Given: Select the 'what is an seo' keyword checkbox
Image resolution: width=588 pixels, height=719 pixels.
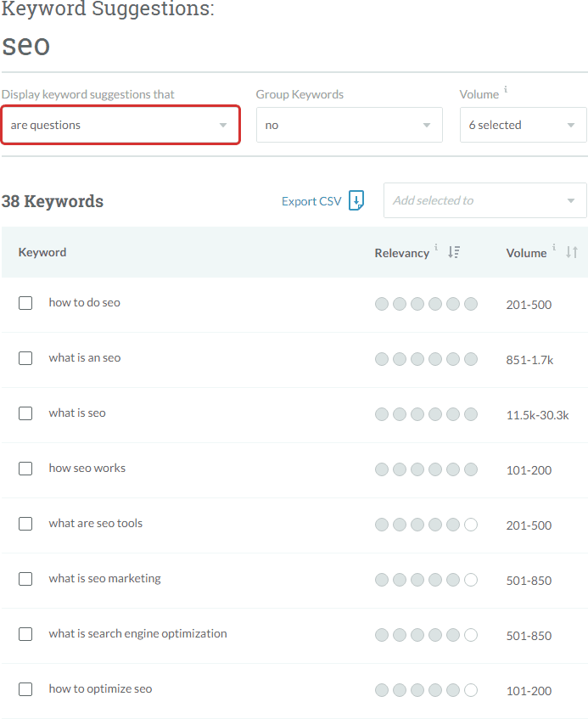Looking at the screenshot, I should point(25,358).
